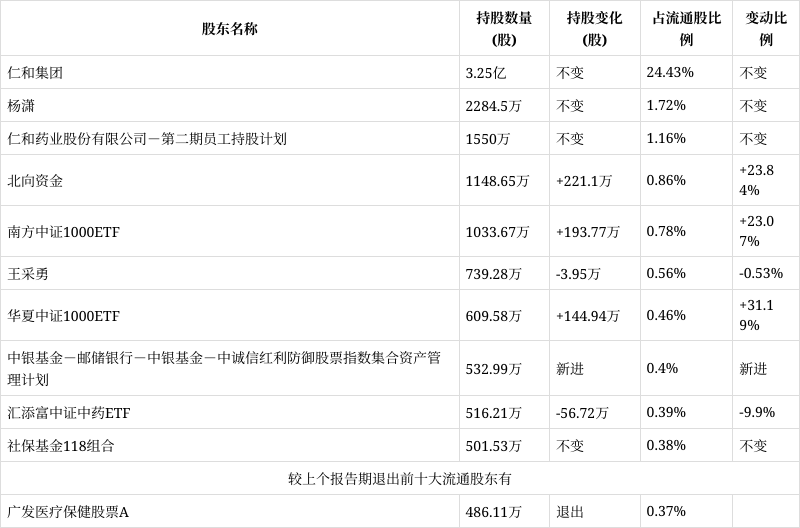Select shareholder name 华夏中证1000ETF
Viewport: 800px width, 528px height.
pyautogui.click(x=63, y=316)
